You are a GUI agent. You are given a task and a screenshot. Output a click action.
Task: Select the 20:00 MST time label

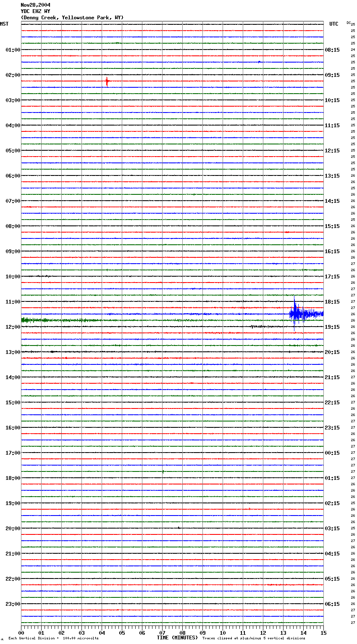click(x=13, y=529)
